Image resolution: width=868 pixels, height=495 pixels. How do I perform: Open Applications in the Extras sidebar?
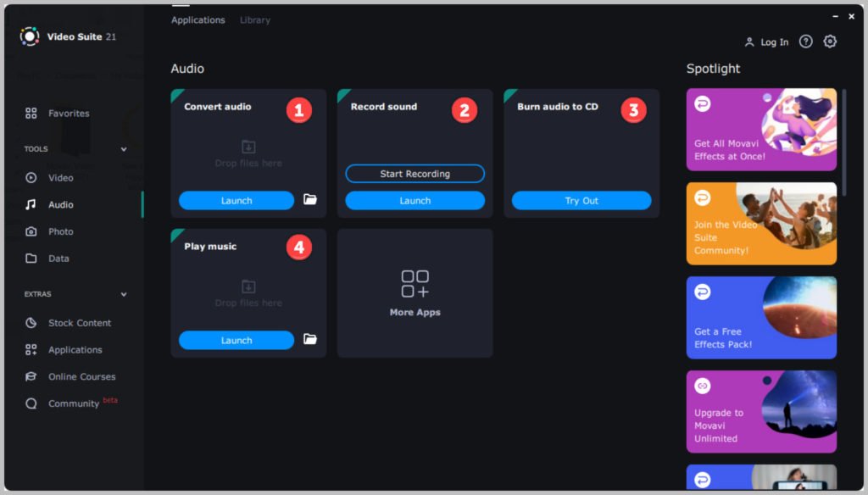75,349
